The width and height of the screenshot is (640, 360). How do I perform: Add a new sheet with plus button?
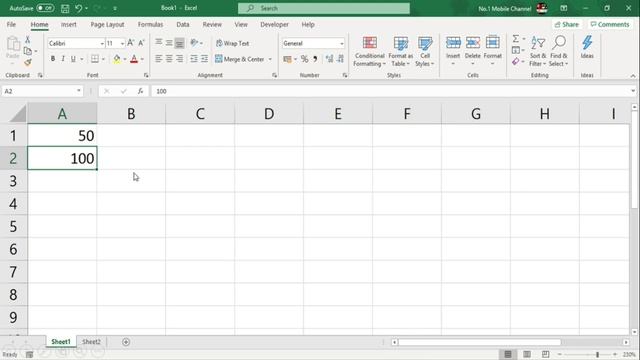(126, 342)
